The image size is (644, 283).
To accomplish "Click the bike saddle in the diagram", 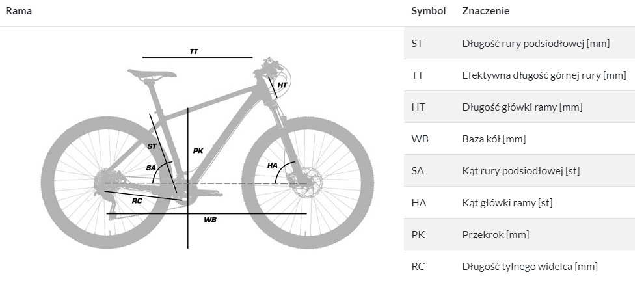I will [x=152, y=74].
